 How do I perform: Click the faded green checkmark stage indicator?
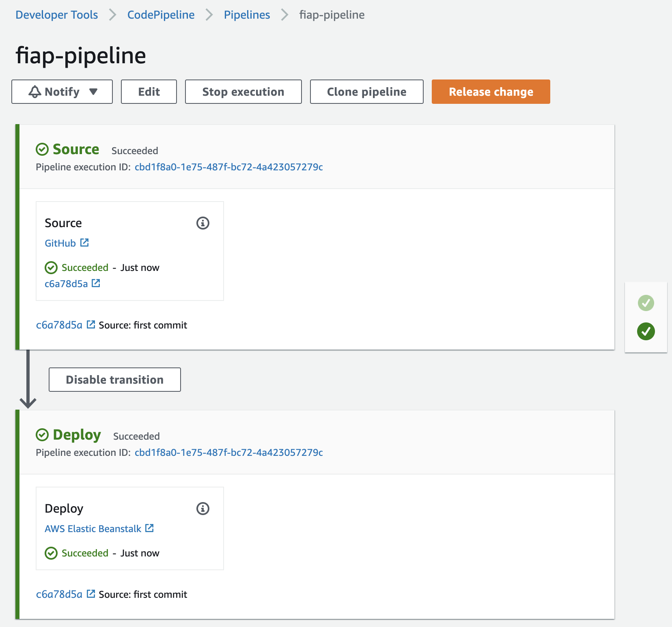pos(646,303)
